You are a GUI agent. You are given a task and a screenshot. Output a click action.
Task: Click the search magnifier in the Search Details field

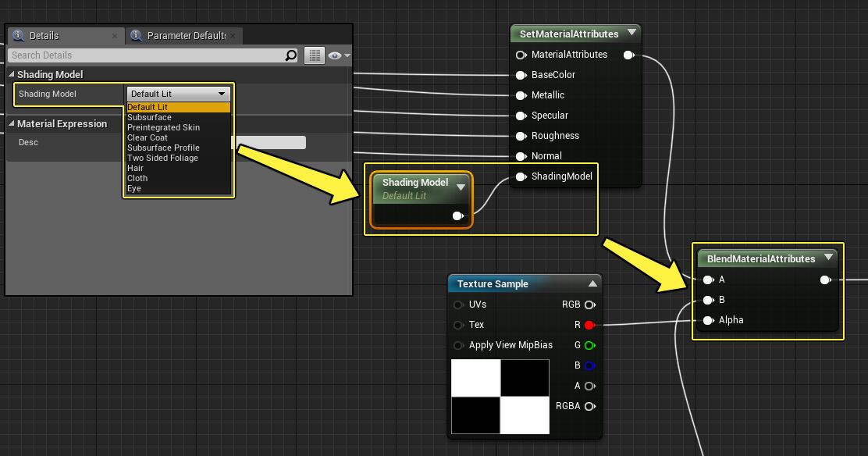pos(291,55)
